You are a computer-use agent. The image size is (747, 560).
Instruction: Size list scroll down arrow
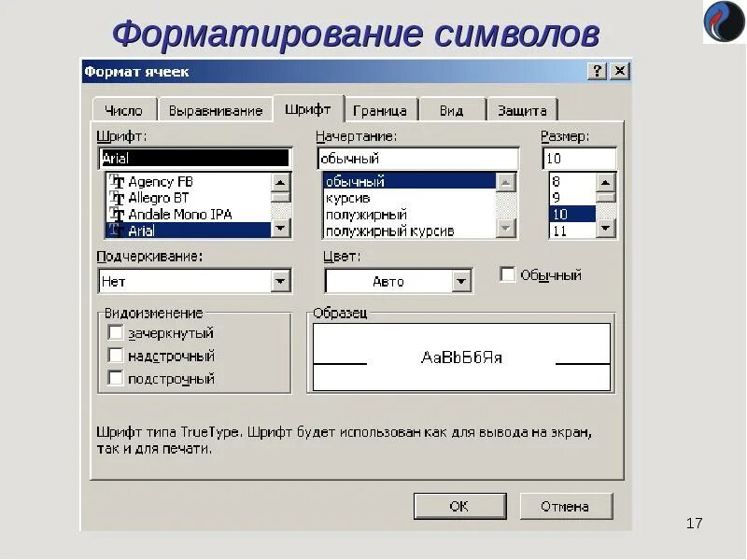[606, 229]
